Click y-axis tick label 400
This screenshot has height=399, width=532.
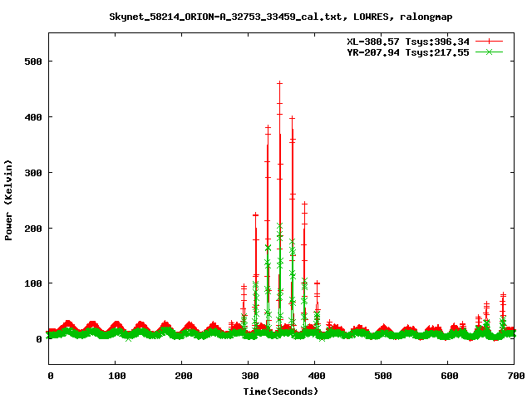point(33,117)
